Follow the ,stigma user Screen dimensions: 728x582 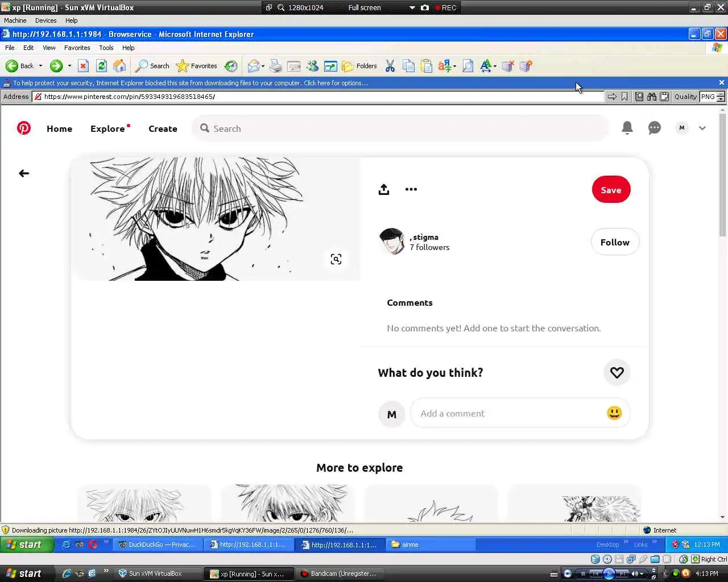pos(615,242)
